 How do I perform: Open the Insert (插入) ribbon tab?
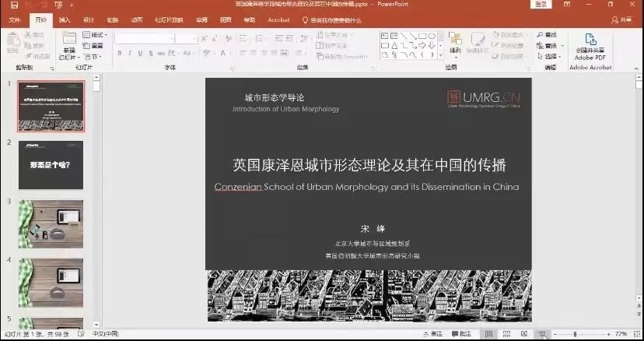pyautogui.click(x=65, y=19)
